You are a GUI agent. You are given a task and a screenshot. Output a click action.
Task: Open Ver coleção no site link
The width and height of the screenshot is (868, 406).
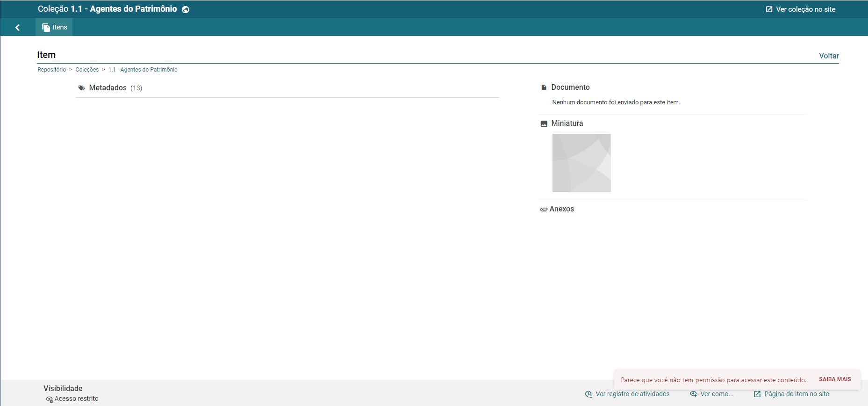(x=800, y=9)
